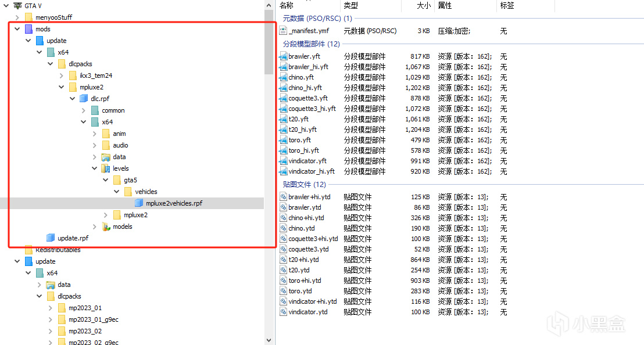644x345 pixels.
Task: Select the t20_hi.yft file name
Action: (303, 130)
